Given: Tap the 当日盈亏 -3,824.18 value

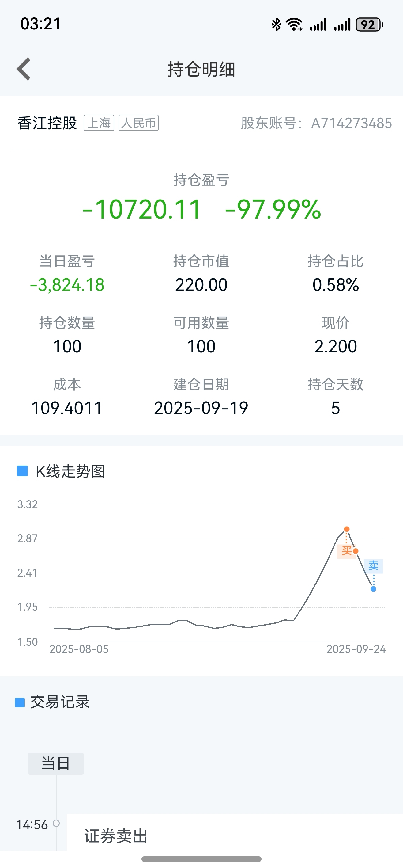Looking at the screenshot, I should [x=67, y=285].
